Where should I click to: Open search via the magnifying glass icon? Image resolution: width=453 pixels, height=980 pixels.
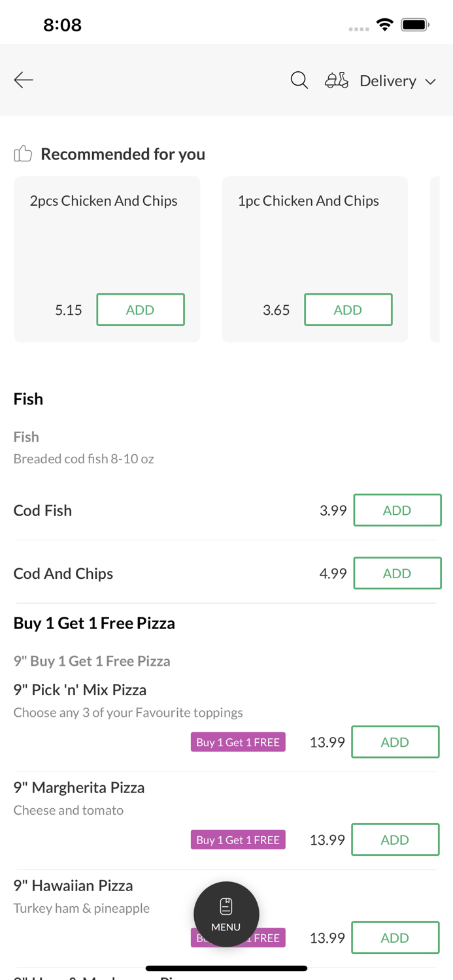(x=299, y=80)
